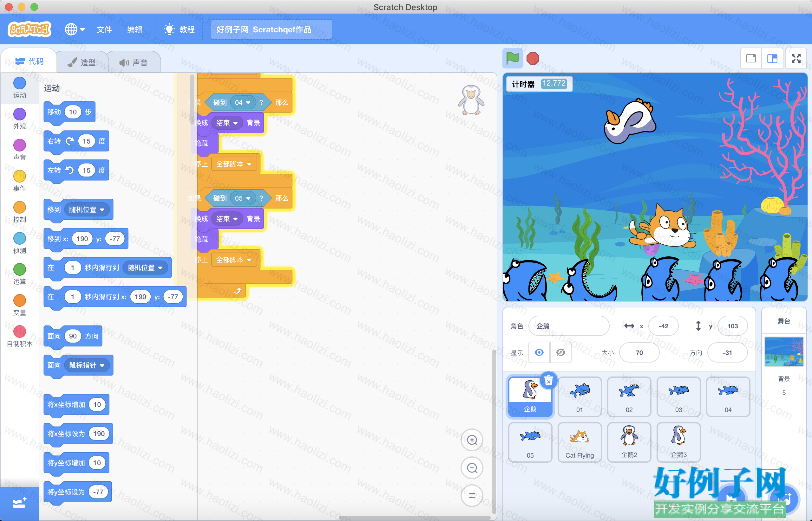
Task: Open first 结束 backdrop dropdown
Action: point(227,123)
